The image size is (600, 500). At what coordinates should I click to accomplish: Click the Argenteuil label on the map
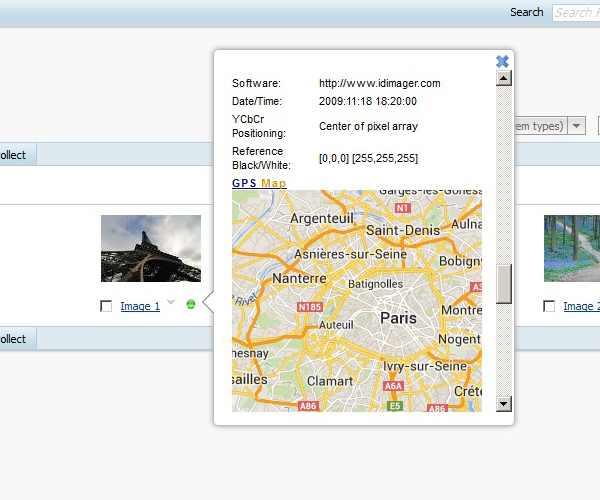[x=322, y=218]
